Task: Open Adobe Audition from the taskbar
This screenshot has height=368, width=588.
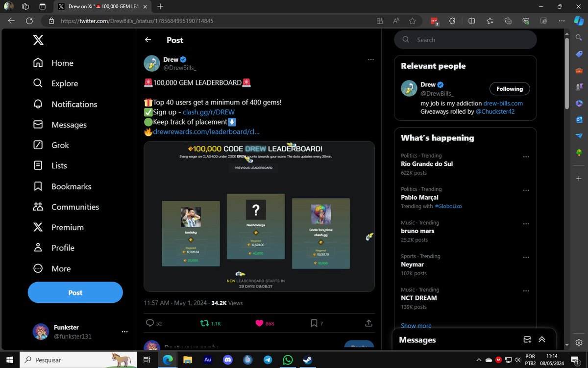Action: click(x=207, y=360)
